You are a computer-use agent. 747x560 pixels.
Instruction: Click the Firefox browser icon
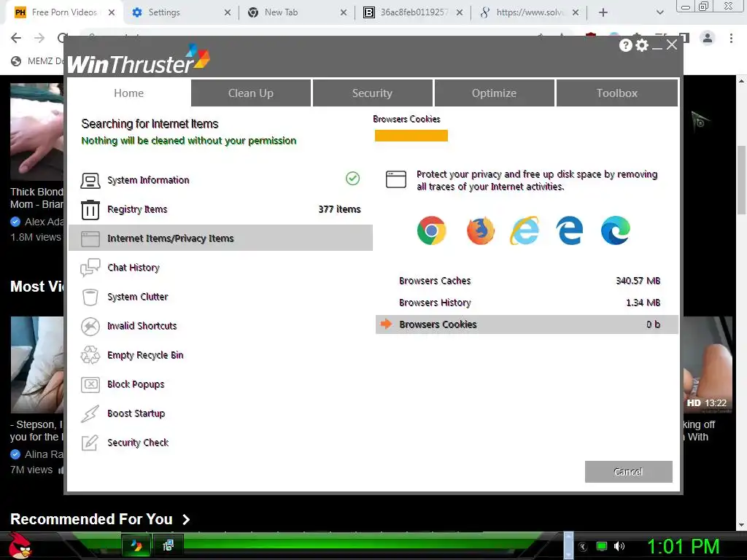(x=480, y=230)
